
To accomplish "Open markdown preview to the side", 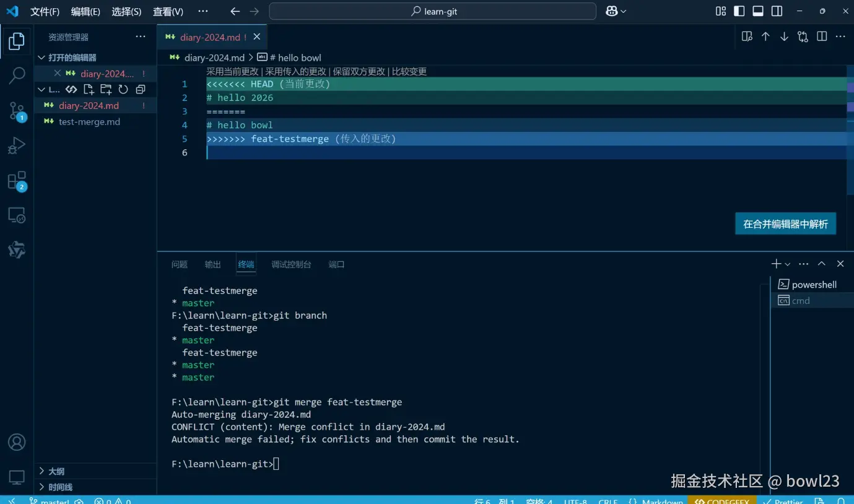I will 747,37.
